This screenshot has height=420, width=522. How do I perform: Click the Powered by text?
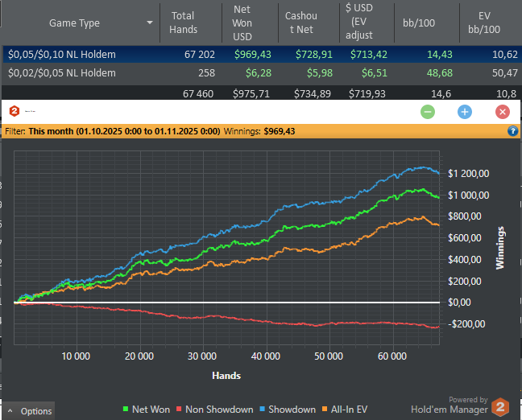pyautogui.click(x=468, y=399)
